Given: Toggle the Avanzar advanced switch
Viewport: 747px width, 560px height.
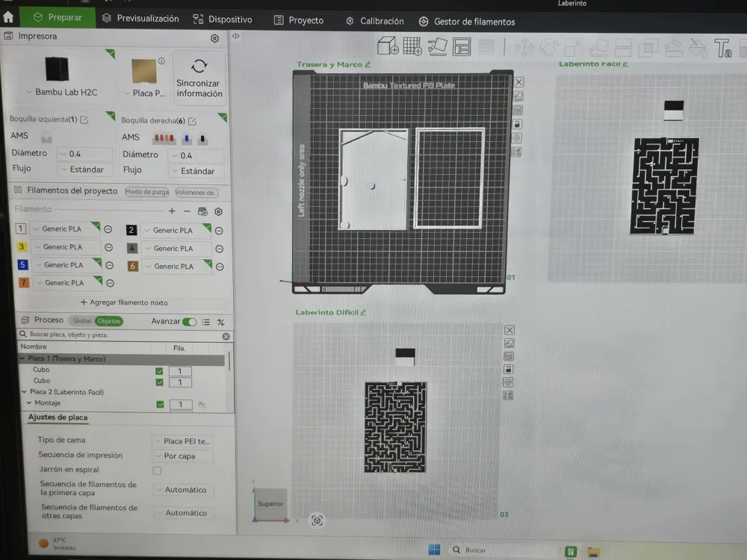Looking at the screenshot, I should click(189, 322).
